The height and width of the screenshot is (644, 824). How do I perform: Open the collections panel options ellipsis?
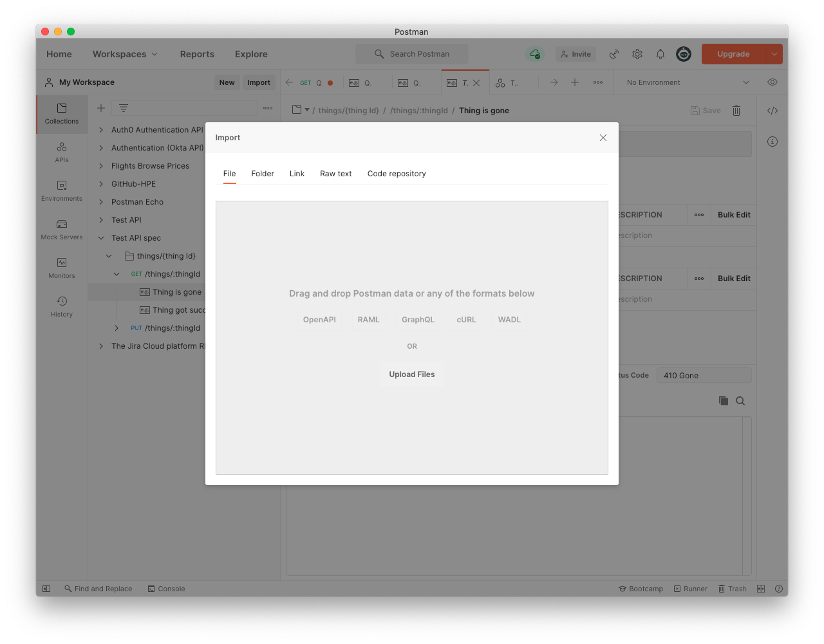click(x=268, y=108)
